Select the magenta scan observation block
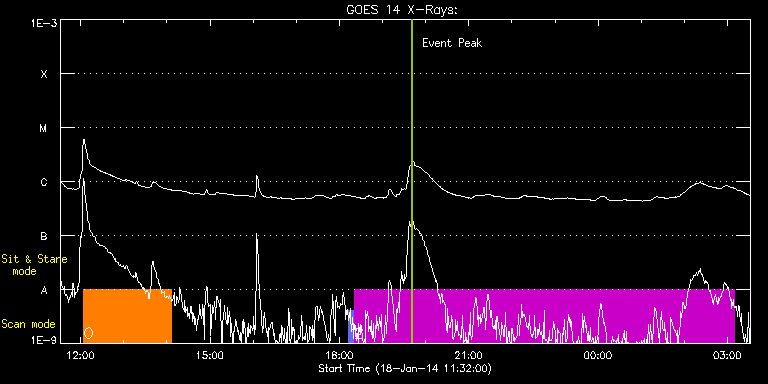This screenshot has height=384, width=768. (x=544, y=316)
